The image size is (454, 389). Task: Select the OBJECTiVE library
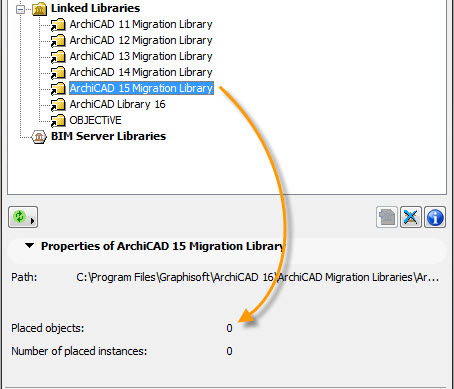[x=95, y=120]
